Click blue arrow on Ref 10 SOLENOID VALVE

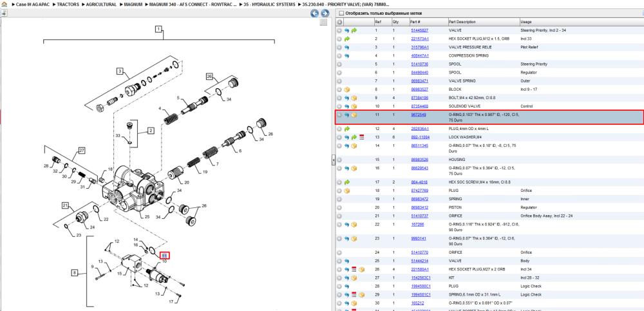(346, 106)
